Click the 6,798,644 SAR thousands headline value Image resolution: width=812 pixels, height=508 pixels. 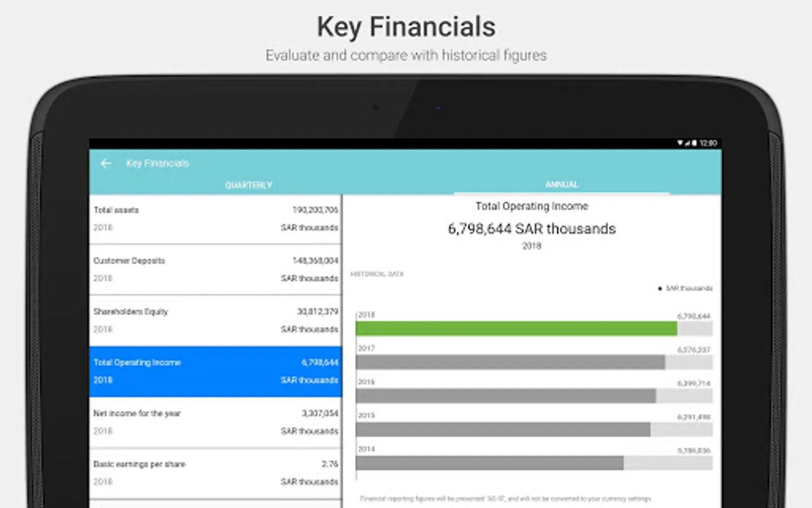(532, 229)
